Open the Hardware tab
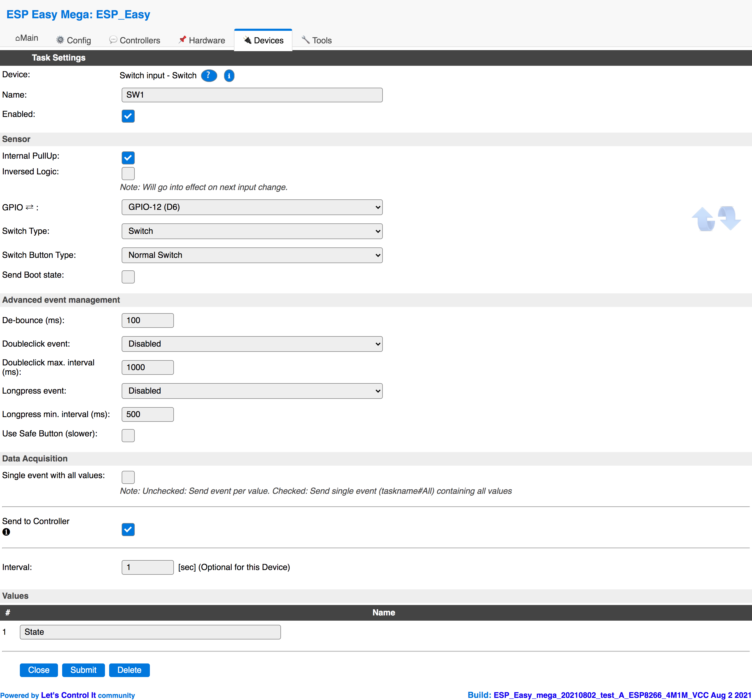The image size is (752, 700). 202,40
